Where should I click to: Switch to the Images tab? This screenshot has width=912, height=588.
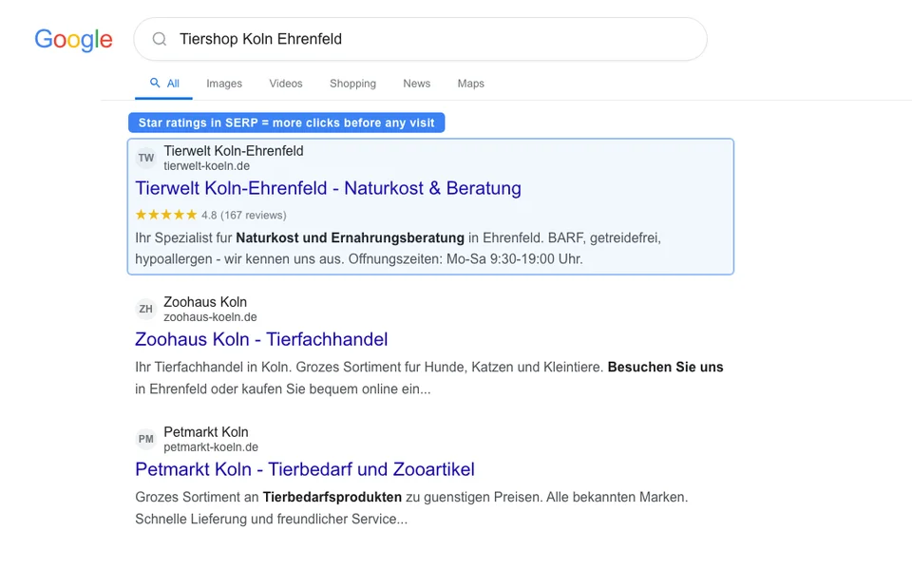pos(224,84)
